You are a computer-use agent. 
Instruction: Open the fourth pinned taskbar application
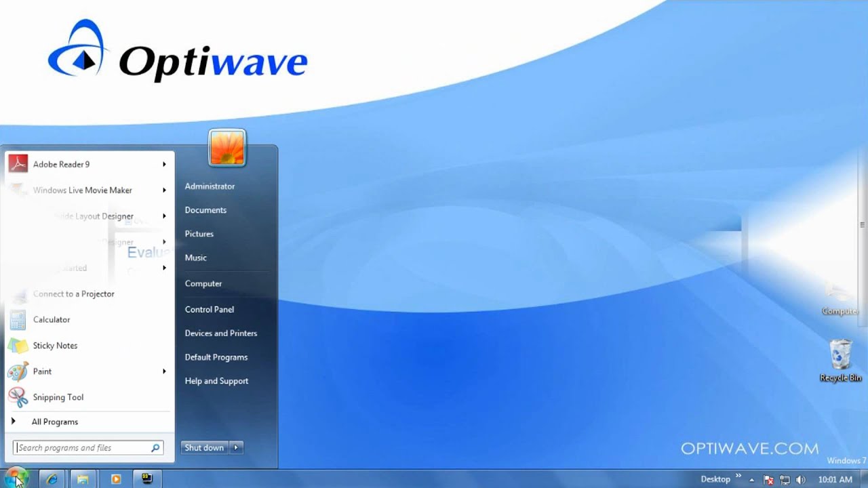[147, 479]
